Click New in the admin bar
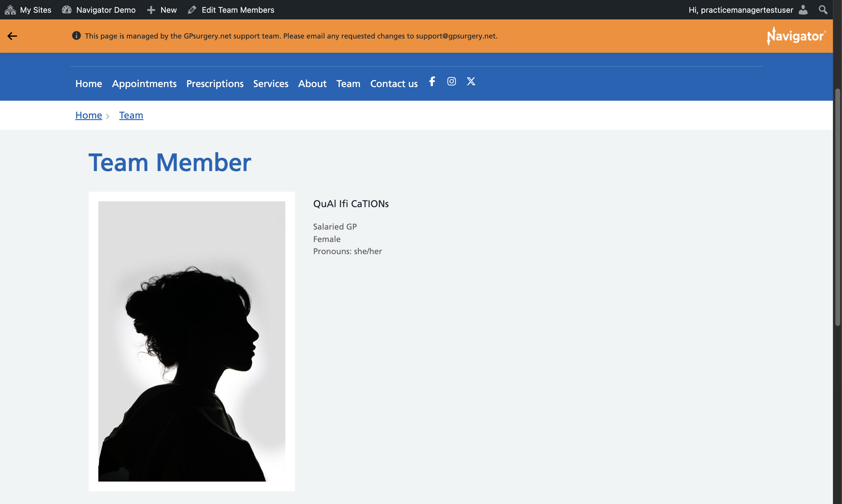This screenshot has width=842, height=504. [162, 10]
